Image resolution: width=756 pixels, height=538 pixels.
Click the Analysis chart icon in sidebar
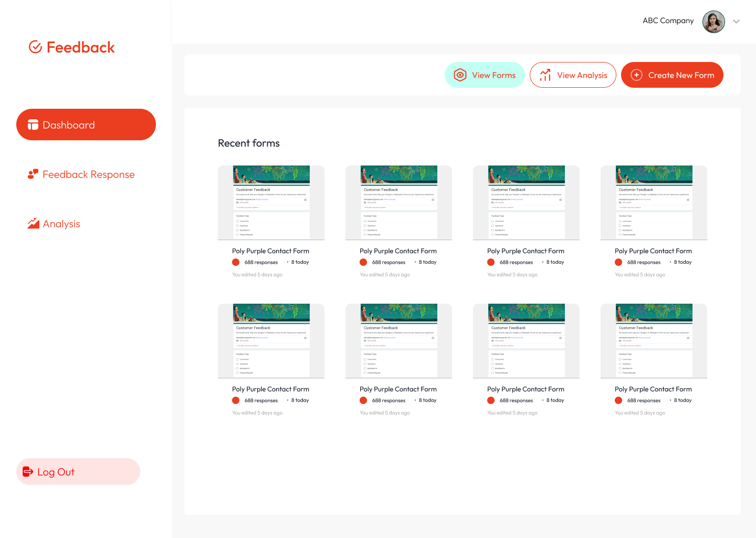click(34, 223)
